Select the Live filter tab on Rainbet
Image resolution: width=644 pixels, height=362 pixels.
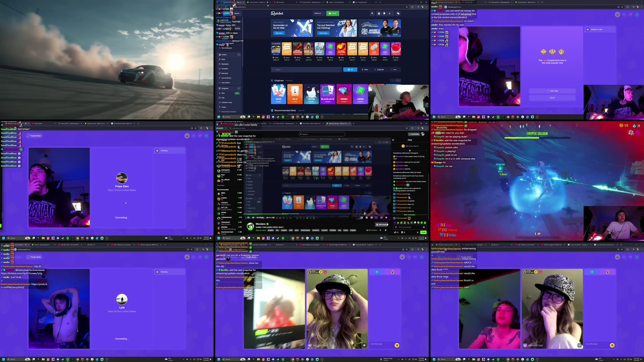393,69
